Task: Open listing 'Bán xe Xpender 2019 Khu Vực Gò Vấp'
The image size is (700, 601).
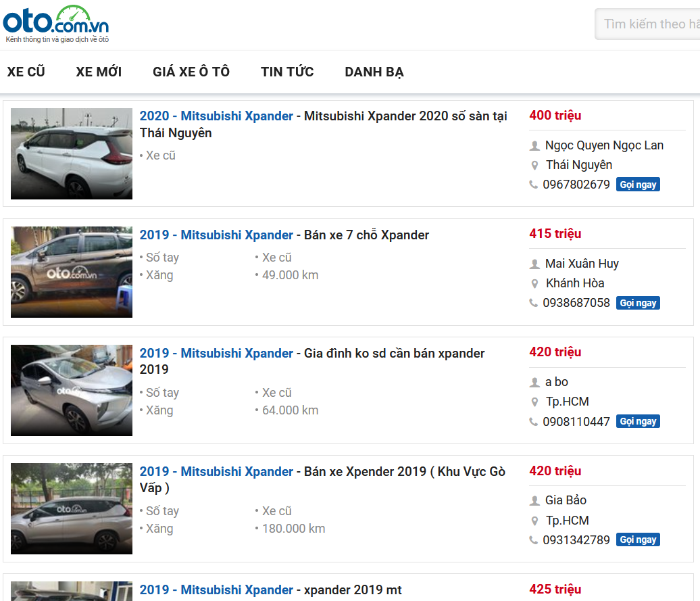Action: tap(322, 479)
